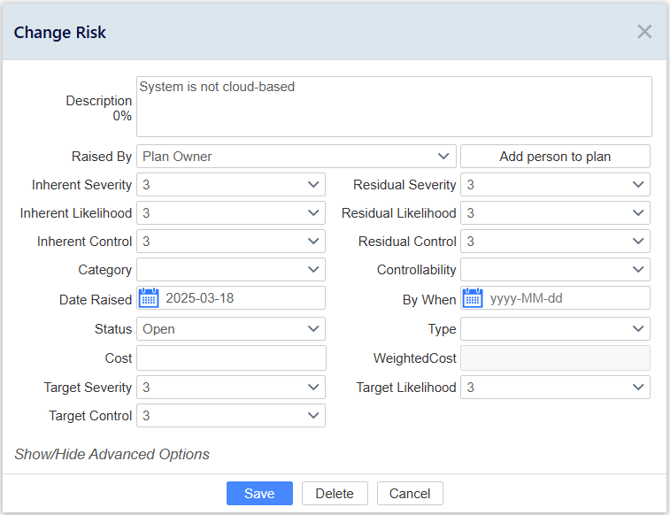The image size is (670, 515).
Task: Expand the Category dropdown
Action: coord(231,269)
